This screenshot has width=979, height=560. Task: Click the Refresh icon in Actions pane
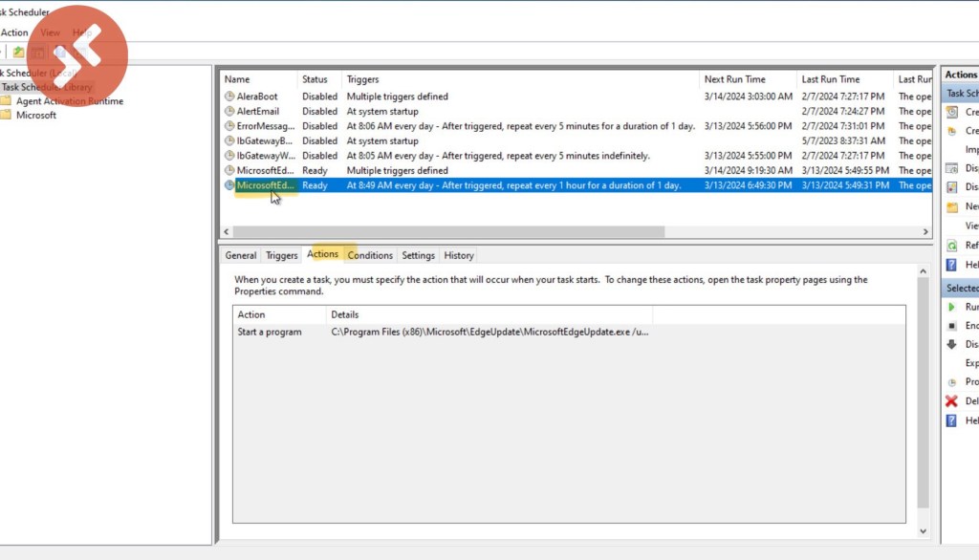pyautogui.click(x=951, y=246)
